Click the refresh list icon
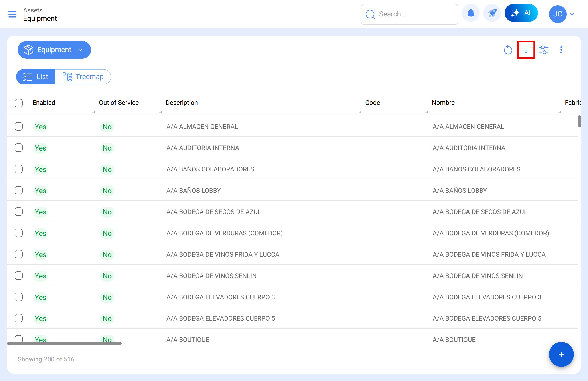This screenshot has width=588, height=381. coord(508,50)
